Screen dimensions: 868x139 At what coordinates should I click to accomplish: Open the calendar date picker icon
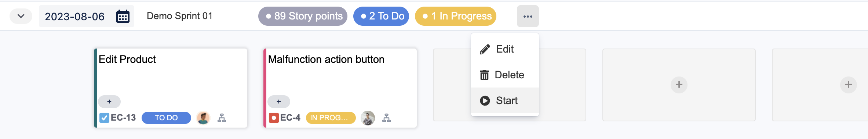click(x=123, y=17)
